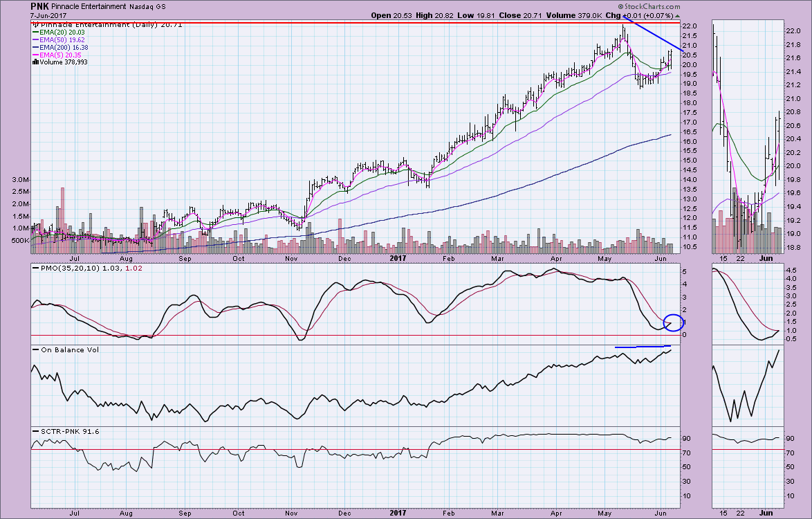This screenshot has height=519, width=812.
Task: Click the EMA(20) 20.03 legend entry
Action: (59, 32)
